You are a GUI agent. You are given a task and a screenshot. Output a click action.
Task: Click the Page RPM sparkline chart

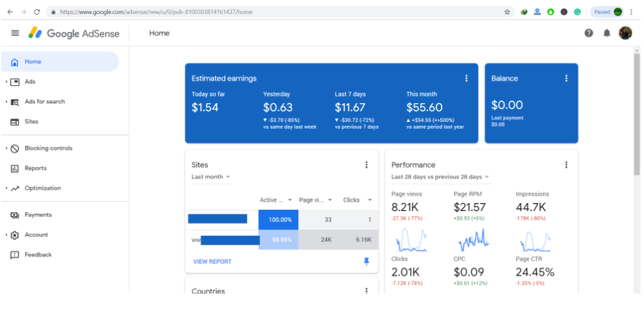474,241
